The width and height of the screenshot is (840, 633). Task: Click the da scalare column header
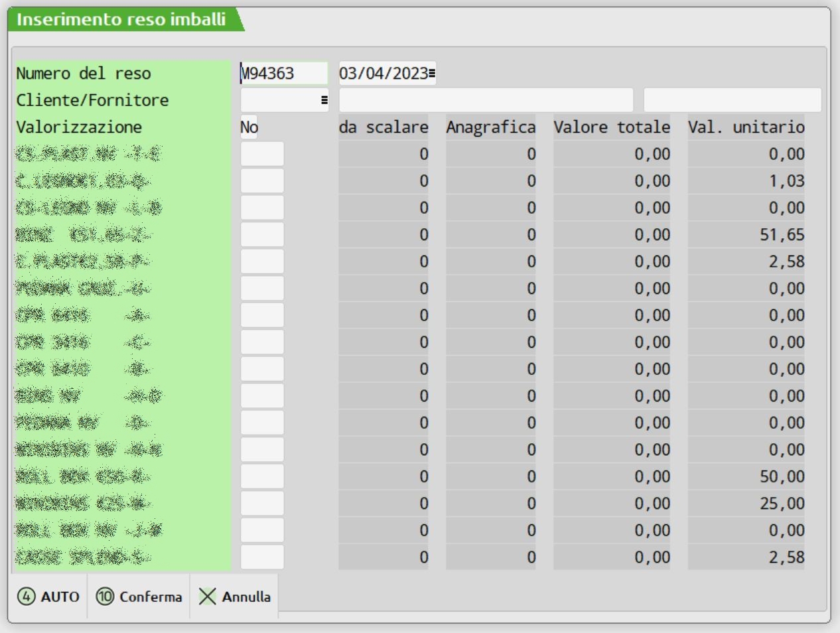383,127
